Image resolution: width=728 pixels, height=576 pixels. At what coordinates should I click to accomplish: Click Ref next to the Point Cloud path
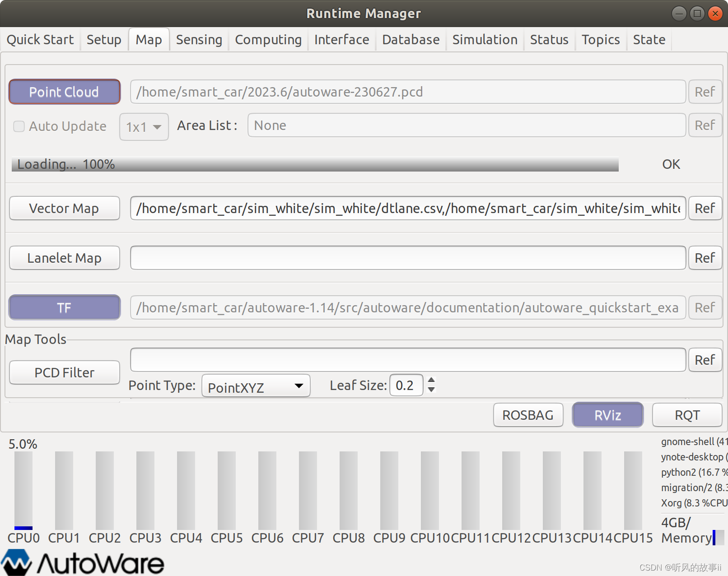click(705, 92)
